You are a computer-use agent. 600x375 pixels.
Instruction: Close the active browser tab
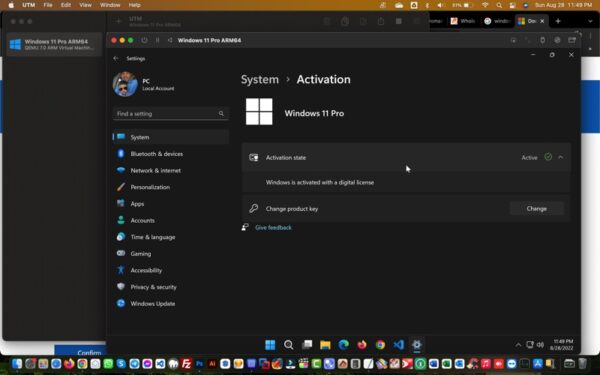pyautogui.click(x=542, y=21)
